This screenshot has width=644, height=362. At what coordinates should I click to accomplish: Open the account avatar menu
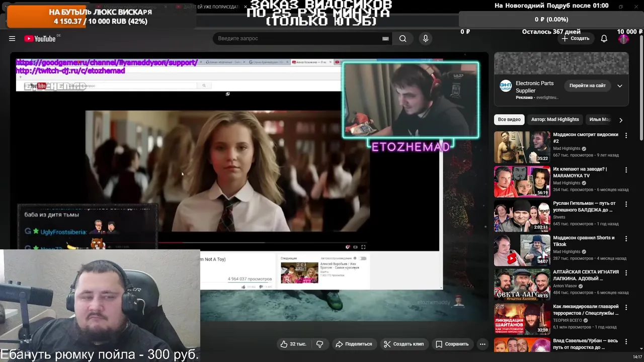pyautogui.click(x=623, y=39)
